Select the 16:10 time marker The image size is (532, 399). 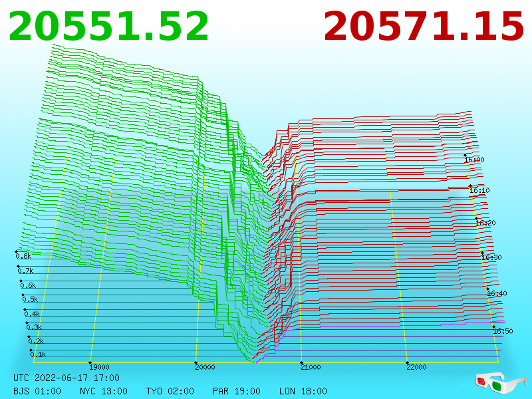point(479,190)
